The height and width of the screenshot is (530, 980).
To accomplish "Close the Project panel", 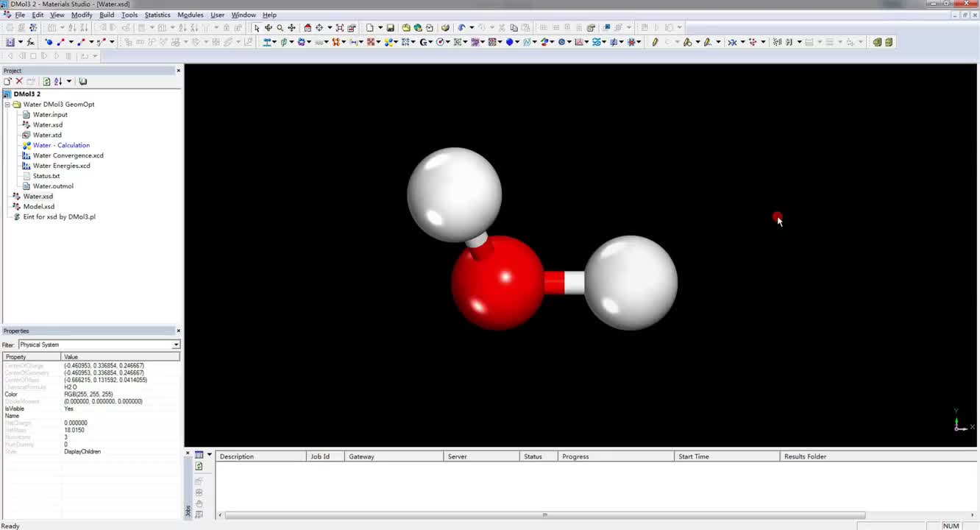I will (x=178, y=71).
